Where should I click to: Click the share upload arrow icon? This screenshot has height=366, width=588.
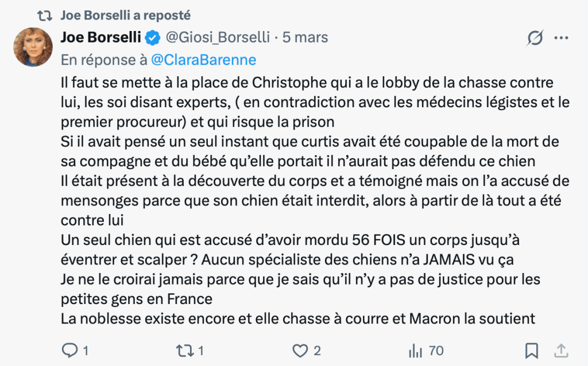click(x=562, y=350)
